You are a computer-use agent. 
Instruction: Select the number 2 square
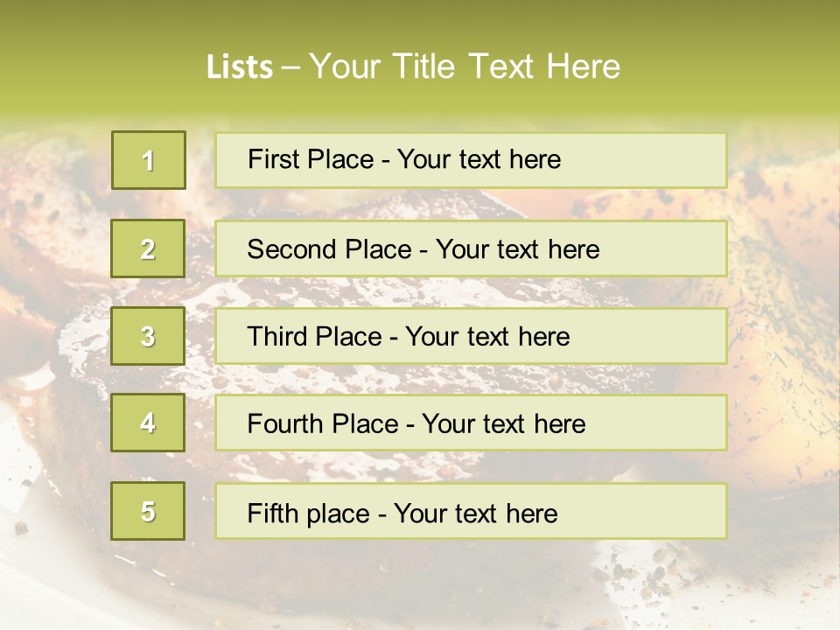pyautogui.click(x=148, y=248)
